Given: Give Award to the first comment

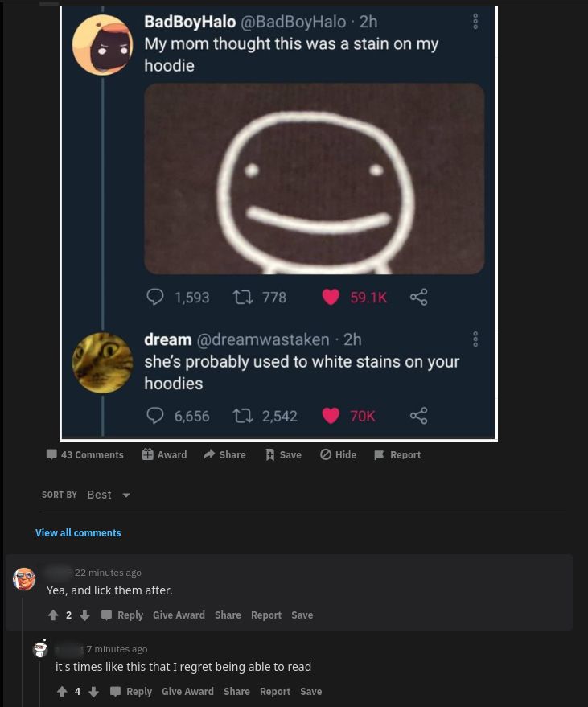Looking at the screenshot, I should coord(179,615).
